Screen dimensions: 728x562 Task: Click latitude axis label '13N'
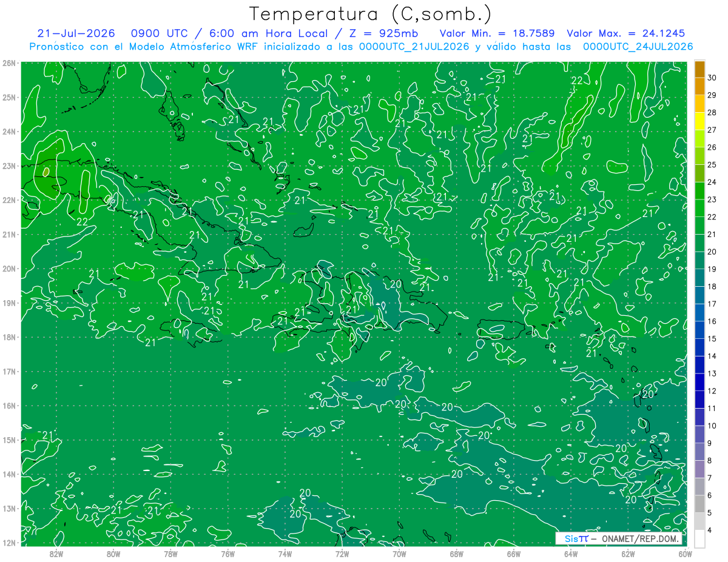click(8, 508)
